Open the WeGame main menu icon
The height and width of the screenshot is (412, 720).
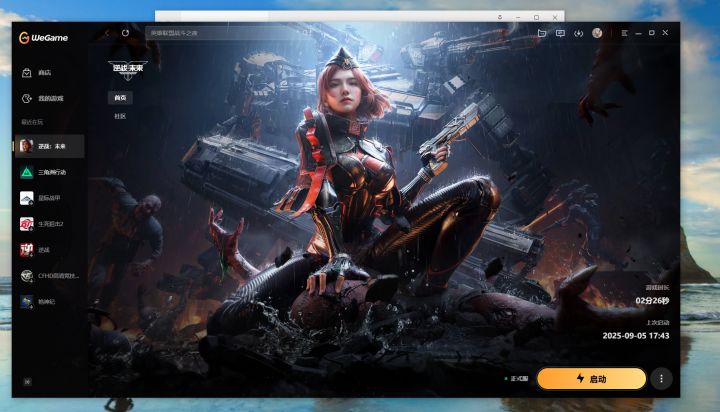[624, 33]
